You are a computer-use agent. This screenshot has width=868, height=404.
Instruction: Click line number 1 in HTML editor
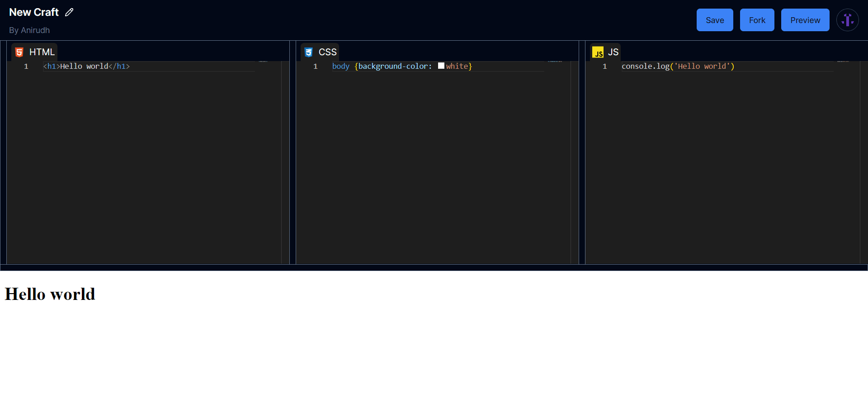(x=26, y=66)
